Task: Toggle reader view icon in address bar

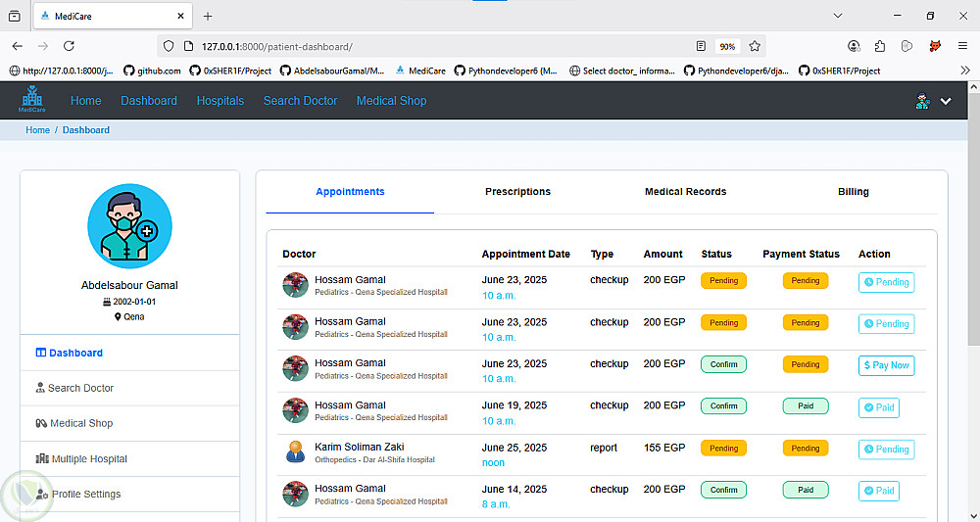Action: pyautogui.click(x=701, y=46)
